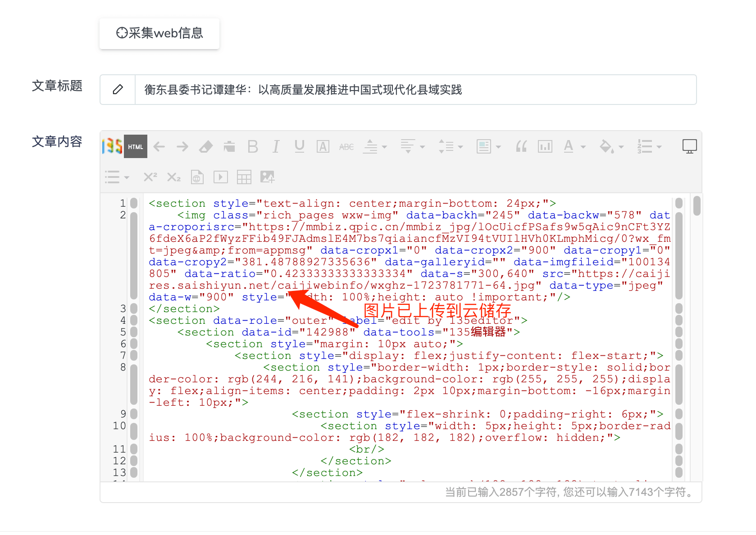This screenshot has width=756, height=535.
Task: Click the paragraph spacing after icon
Action: [408, 146]
